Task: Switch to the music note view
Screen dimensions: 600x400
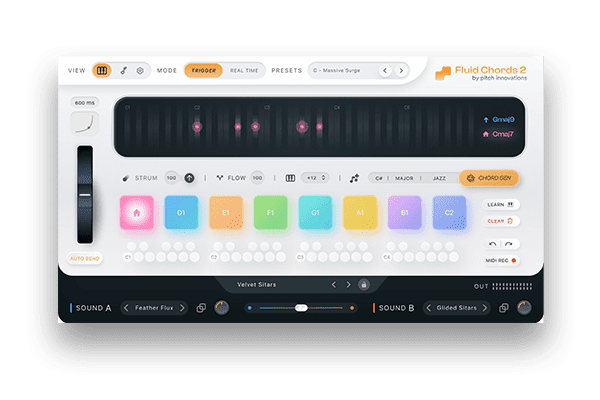Action: [123, 71]
